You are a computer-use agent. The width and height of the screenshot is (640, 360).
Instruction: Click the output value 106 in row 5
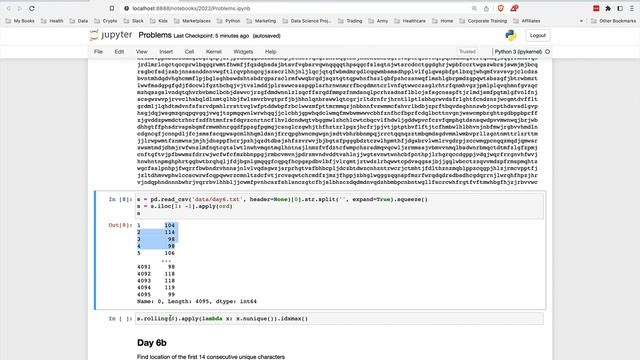tap(169, 253)
